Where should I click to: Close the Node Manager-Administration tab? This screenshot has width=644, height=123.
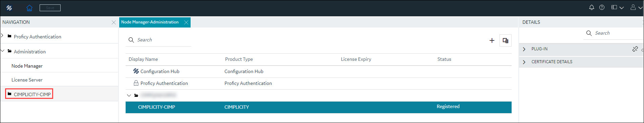click(x=186, y=22)
